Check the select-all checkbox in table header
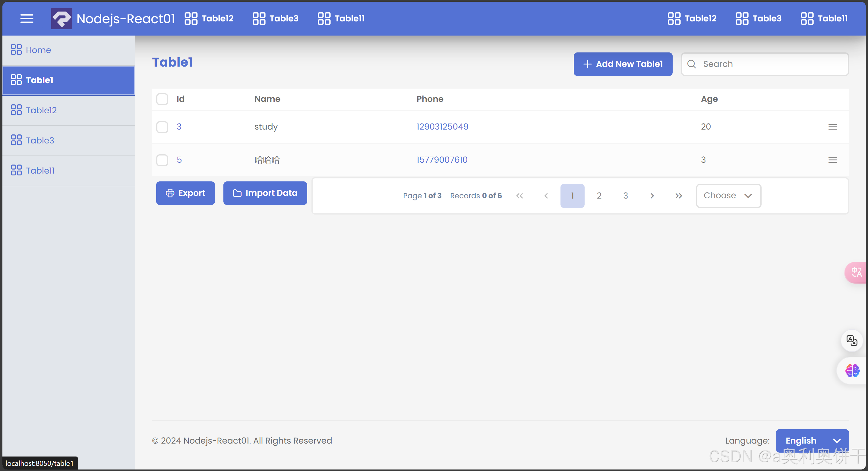Viewport: 868px width, 471px height. point(162,99)
